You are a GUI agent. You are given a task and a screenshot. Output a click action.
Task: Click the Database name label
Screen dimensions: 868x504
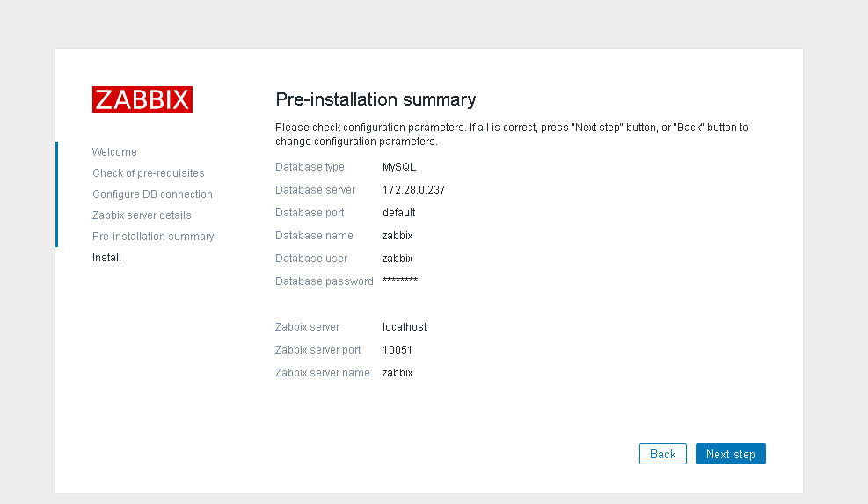[314, 236]
